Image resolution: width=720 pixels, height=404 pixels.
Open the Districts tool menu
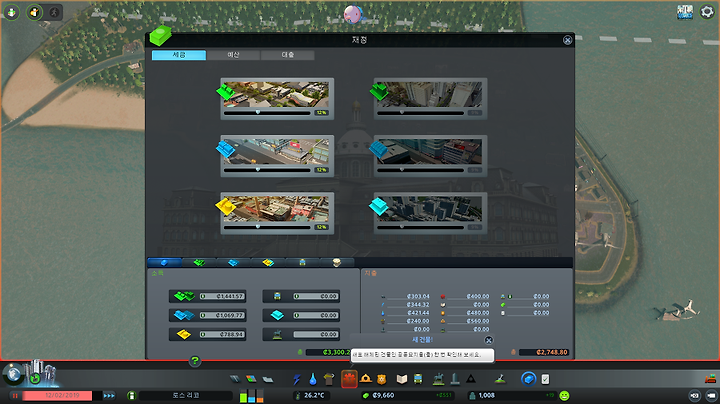268,379
